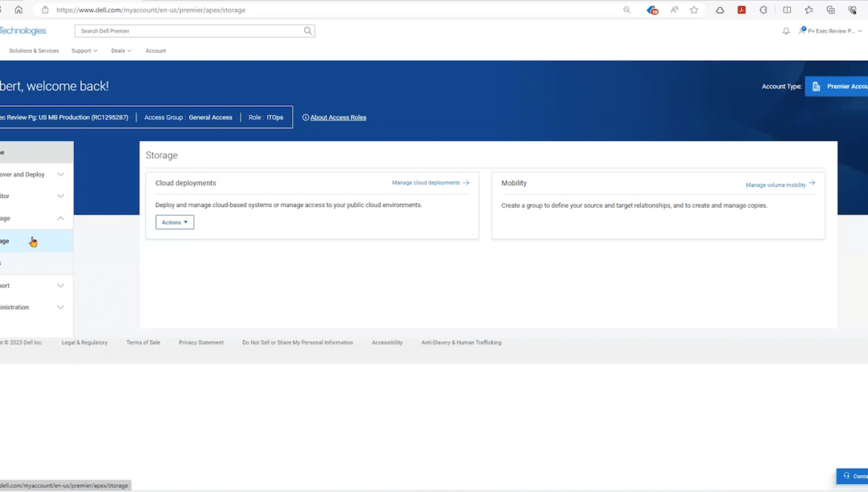Open the P+ Exec Review profile dropdown chevron
The width and height of the screenshot is (868, 492).
(861, 31)
